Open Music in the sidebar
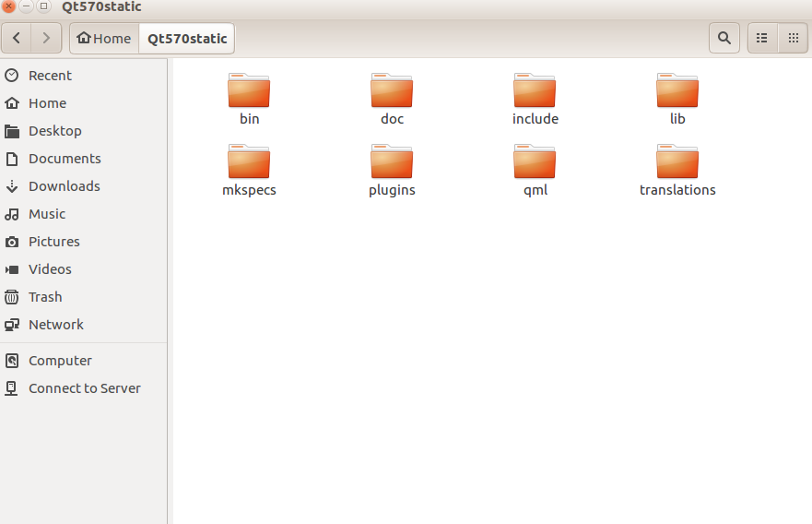This screenshot has height=524, width=812. click(x=83, y=214)
